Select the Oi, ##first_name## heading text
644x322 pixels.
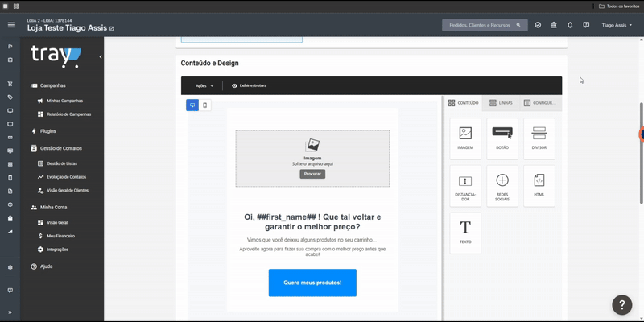[x=312, y=222]
